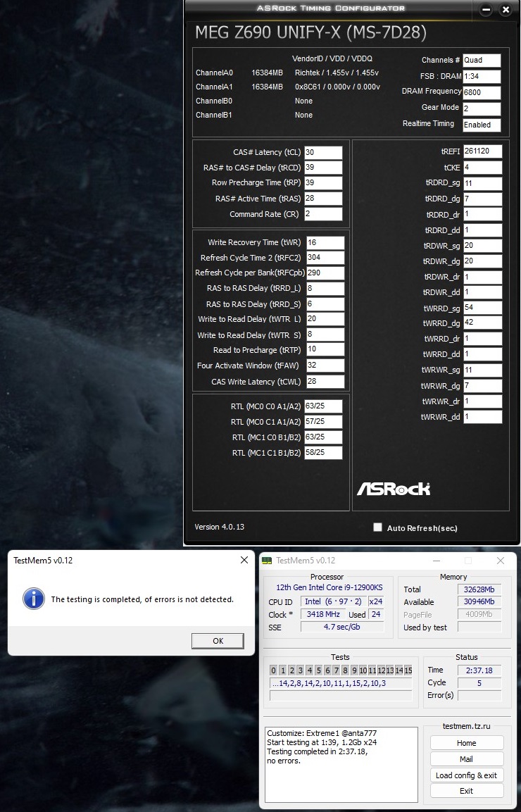Viewport: 521px width, 812px height.
Task: Minimize the ASRock Timing Configurator window
Action: (486, 9)
